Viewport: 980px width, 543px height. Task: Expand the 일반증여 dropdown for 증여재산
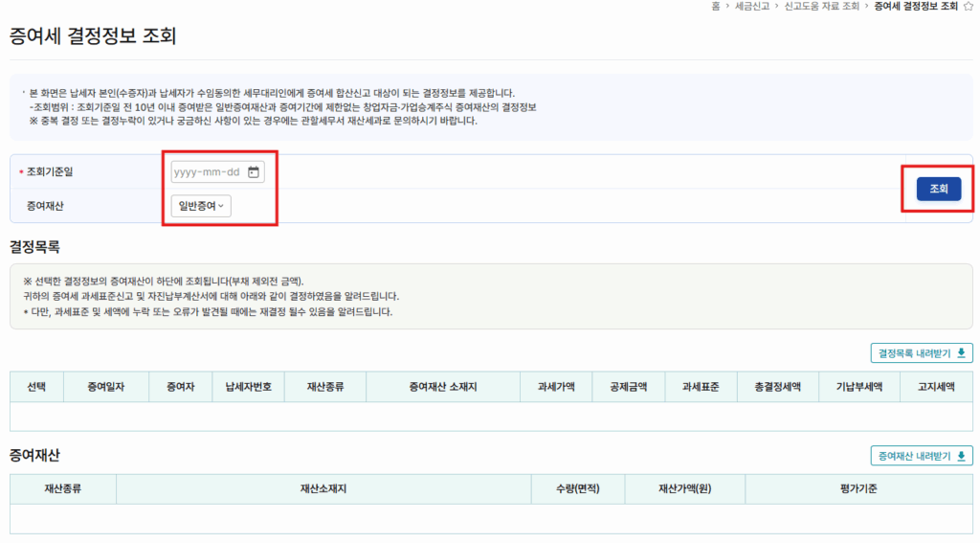click(201, 205)
